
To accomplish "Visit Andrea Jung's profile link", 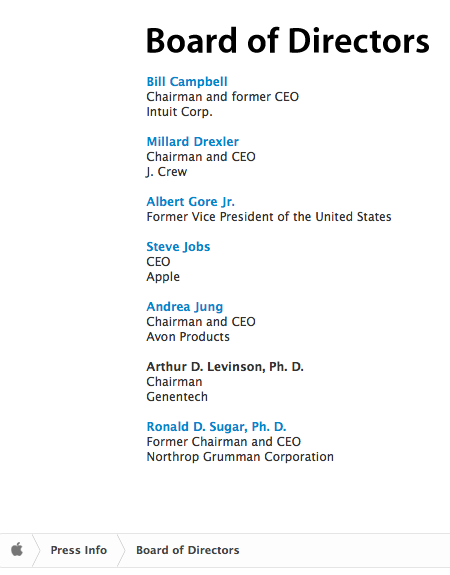I will point(185,307).
